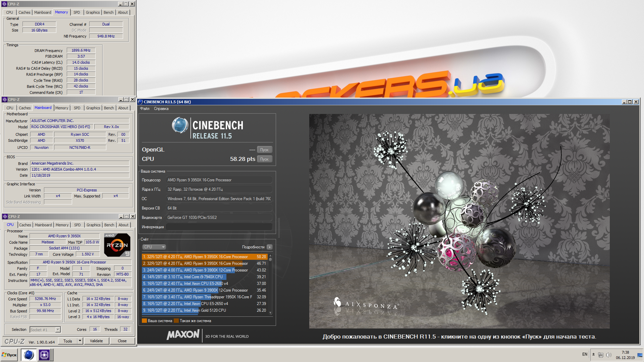Select ranking row 1 with score 58.28
Screen dimensions: 644x362
coord(205,257)
